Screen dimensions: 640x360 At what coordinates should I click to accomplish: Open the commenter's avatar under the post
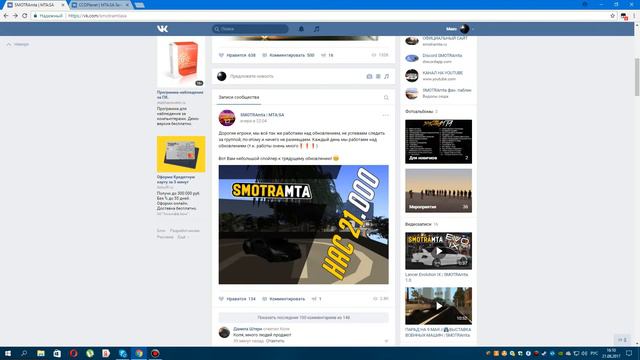(x=224, y=332)
